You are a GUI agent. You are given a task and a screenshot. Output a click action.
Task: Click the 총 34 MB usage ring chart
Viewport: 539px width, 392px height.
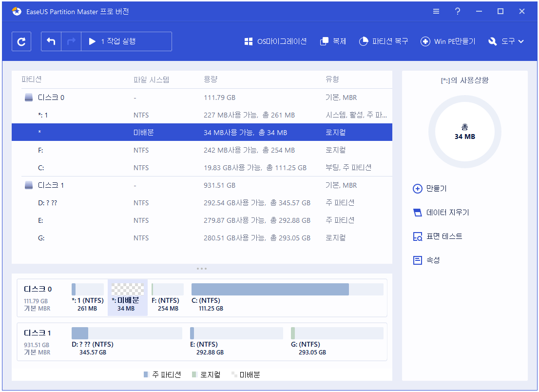tap(464, 132)
